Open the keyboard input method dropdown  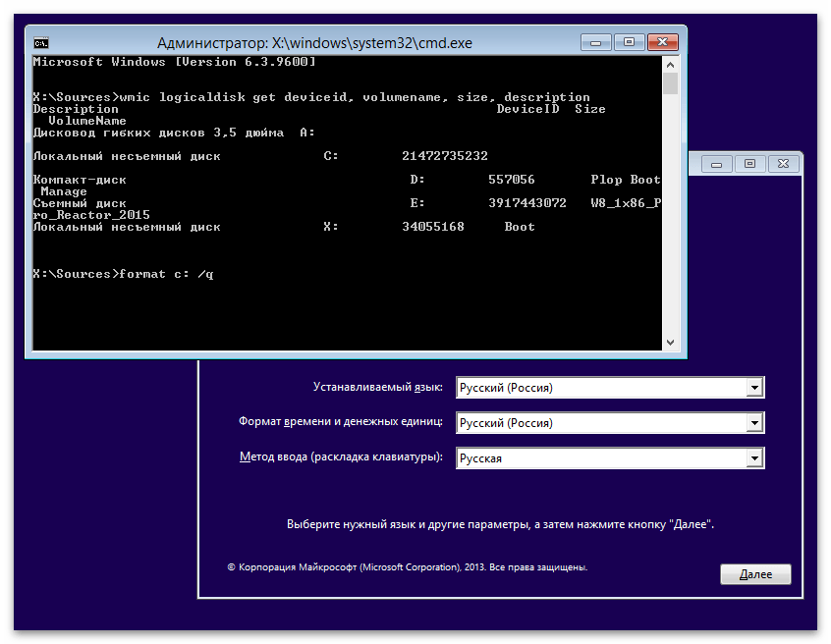pos(609,458)
